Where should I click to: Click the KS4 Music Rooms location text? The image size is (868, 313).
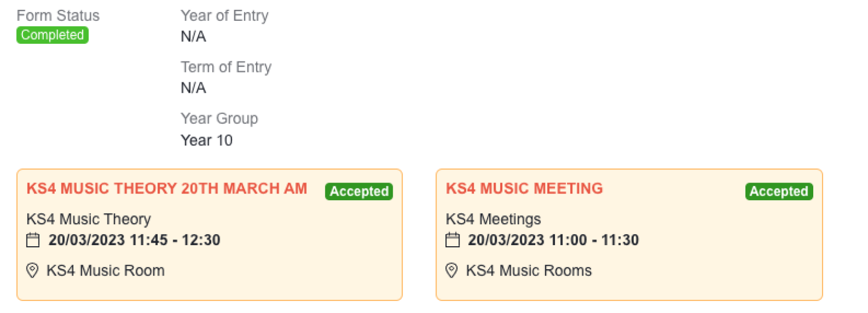528,270
